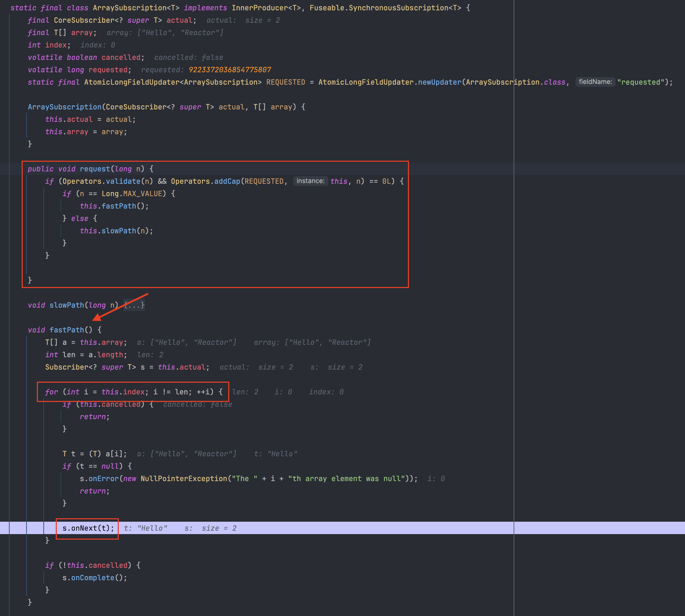The image size is (685, 616).
Task: Click the this.slowPath(n) call in else branch
Action: [118, 231]
